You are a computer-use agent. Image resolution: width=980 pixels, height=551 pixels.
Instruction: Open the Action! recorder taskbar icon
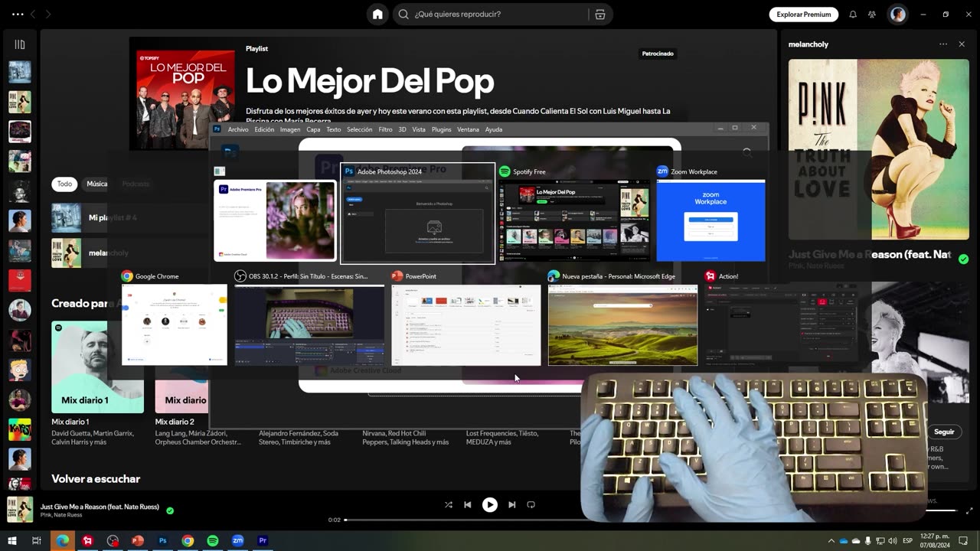[x=87, y=540]
